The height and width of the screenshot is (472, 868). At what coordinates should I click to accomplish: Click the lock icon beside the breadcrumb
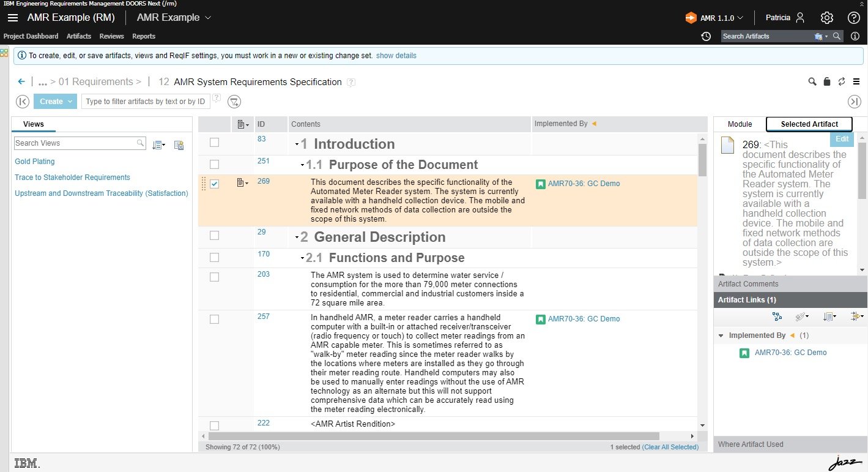click(x=826, y=81)
